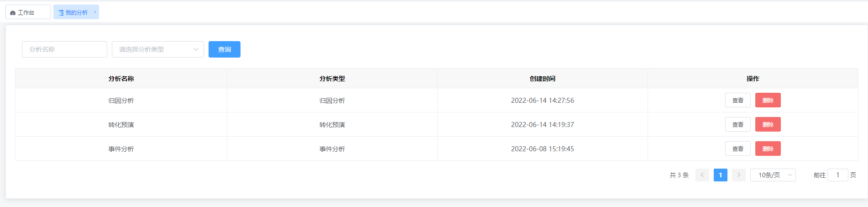This screenshot has width=868, height=207.
Task: Open the 请选择分析类型 dropdown
Action: click(158, 49)
